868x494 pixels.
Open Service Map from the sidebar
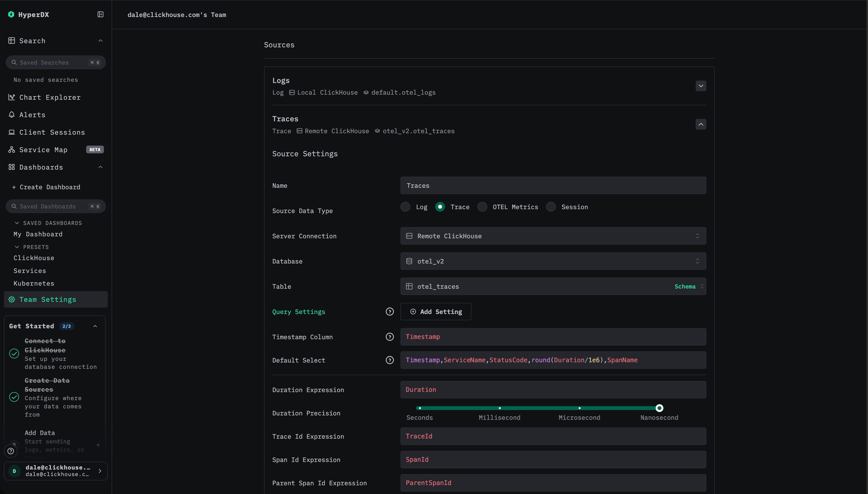(x=43, y=150)
